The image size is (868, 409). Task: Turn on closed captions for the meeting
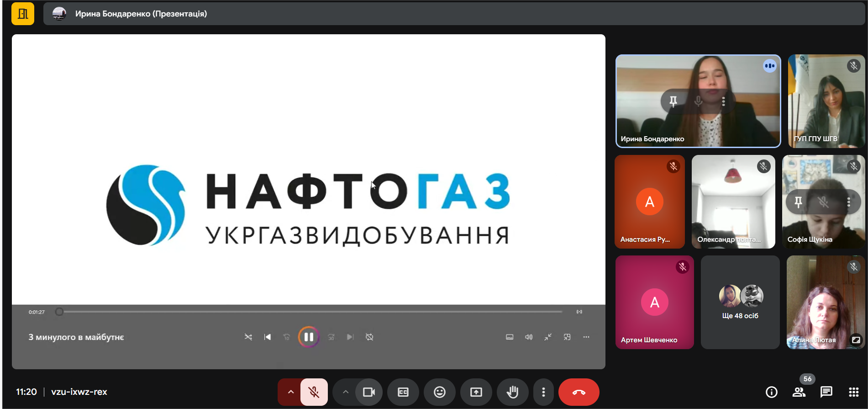[403, 392]
